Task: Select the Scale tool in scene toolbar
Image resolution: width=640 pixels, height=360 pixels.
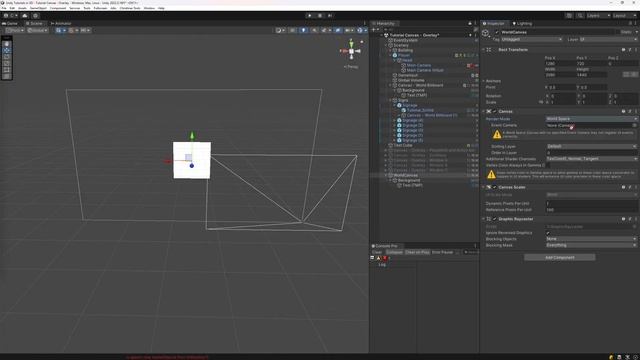Action: click(x=7, y=63)
